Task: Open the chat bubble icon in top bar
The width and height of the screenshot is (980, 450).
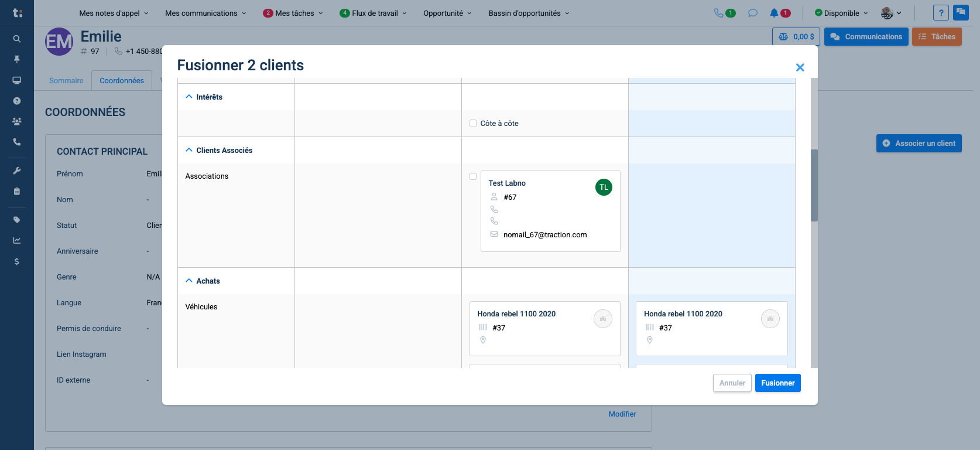Action: point(753,13)
